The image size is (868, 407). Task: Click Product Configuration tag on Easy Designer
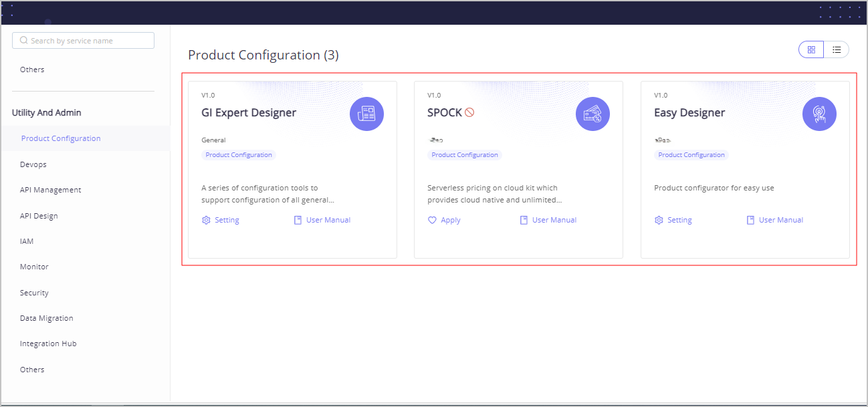691,155
